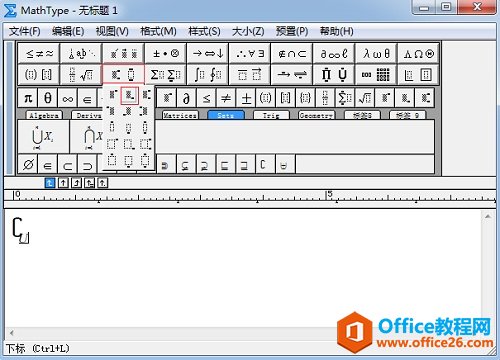Open the integral templates palette
500x360 pixels.
[x=208, y=74]
